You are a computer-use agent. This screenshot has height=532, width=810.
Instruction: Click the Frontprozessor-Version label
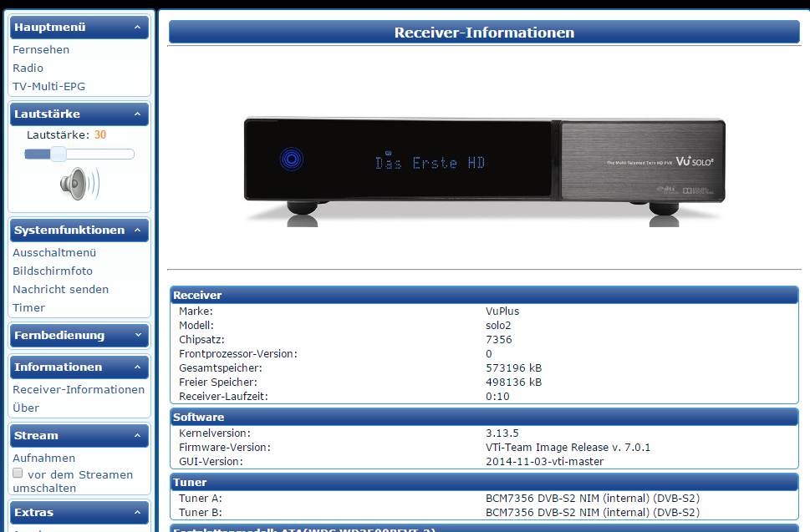(x=238, y=354)
